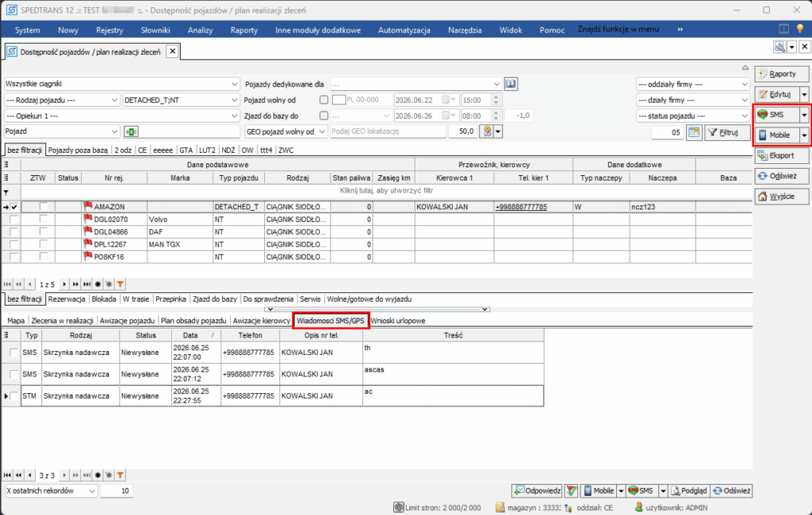The height and width of the screenshot is (515, 812).
Task: Click phone link +998888777785 in AMAZON row
Action: coord(521,207)
